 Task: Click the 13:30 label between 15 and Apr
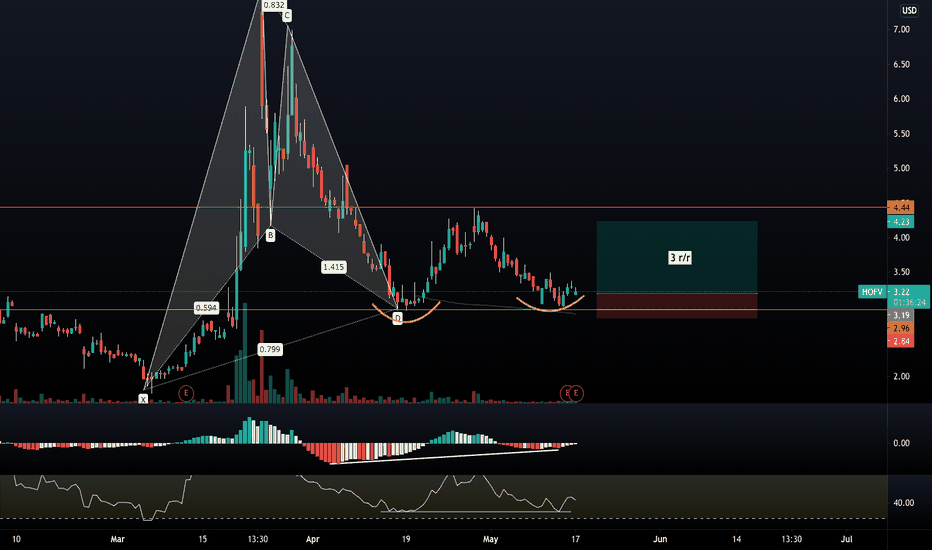[257, 539]
